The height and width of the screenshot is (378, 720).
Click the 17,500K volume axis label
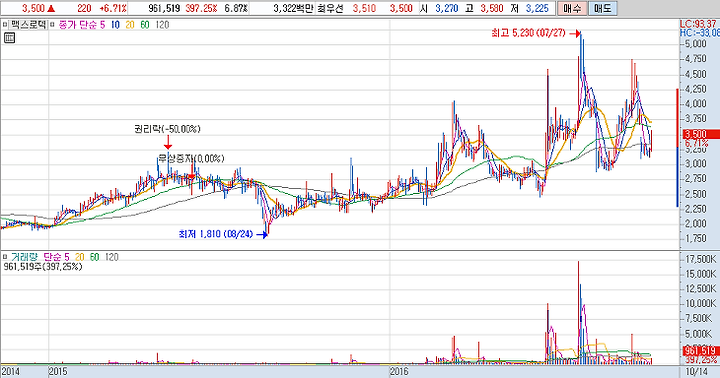pyautogui.click(x=701, y=260)
